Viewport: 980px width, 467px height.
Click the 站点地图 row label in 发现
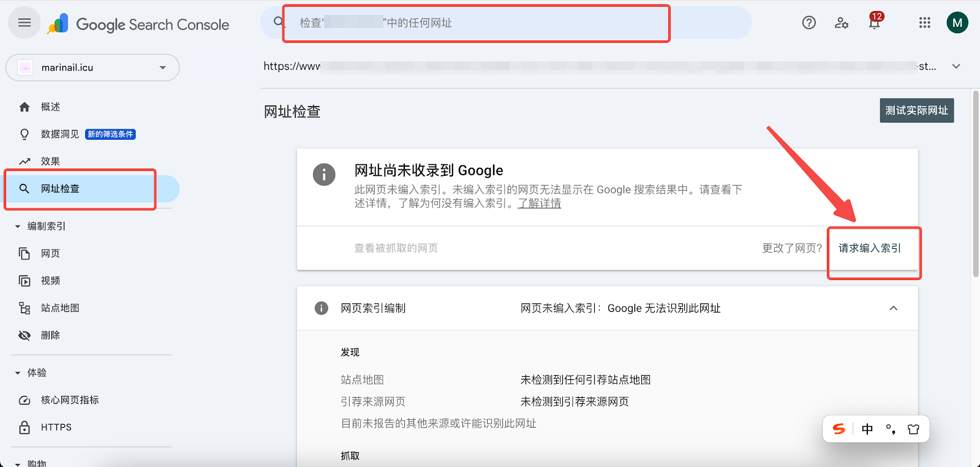(x=362, y=380)
